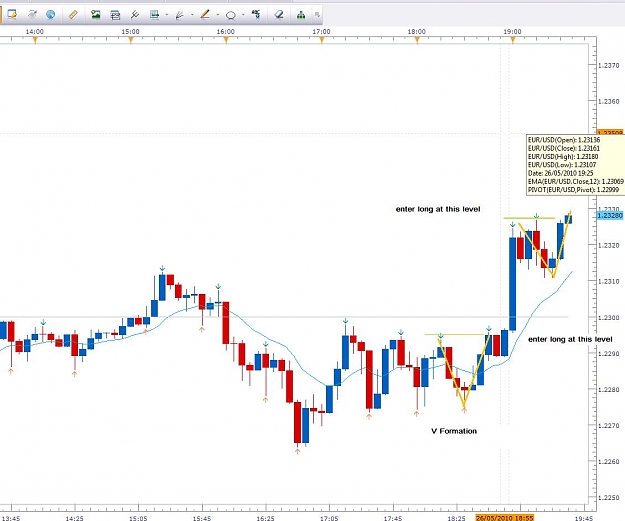Viewport: 625px width, 521px height.
Task: Click the 17:45 bottom time axis label
Action: pyautogui.click(x=393, y=518)
